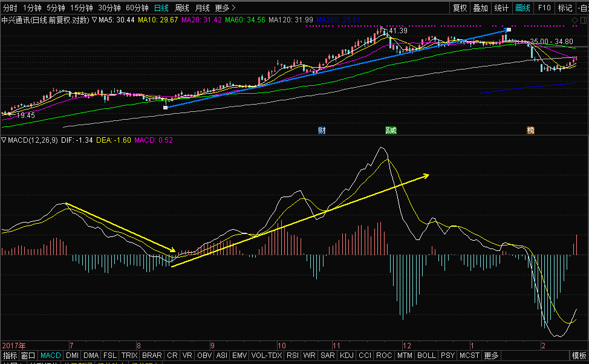Switch to the 周线 weekly chart tab

point(182,8)
